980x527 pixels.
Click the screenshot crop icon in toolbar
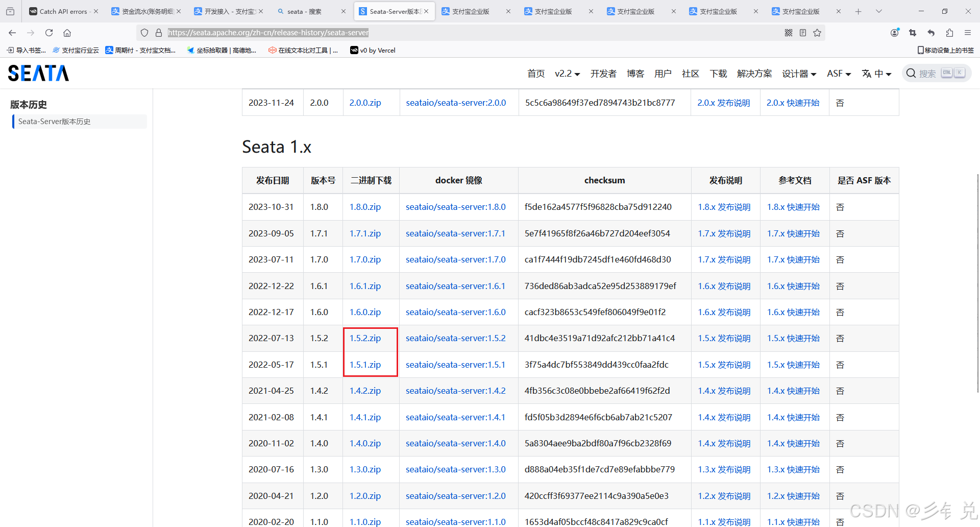coord(913,33)
